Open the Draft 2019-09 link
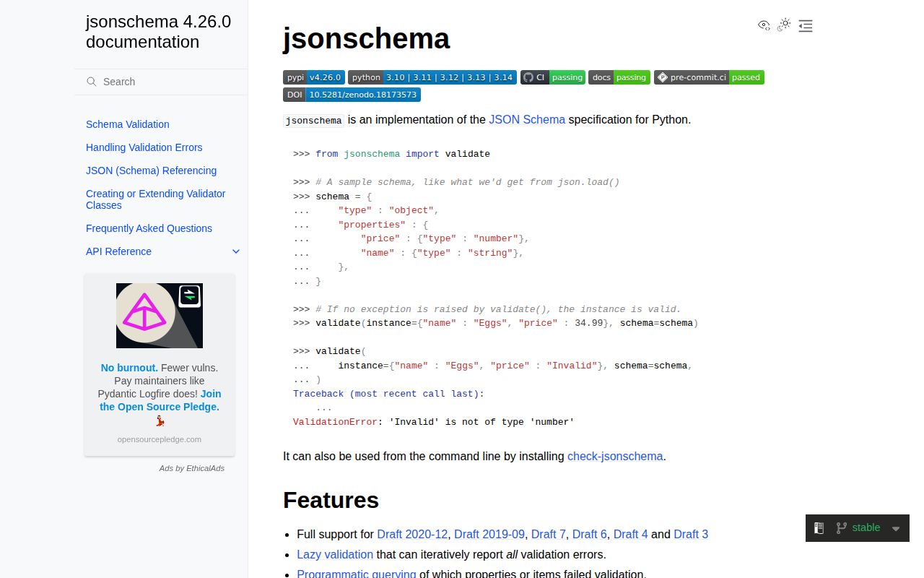This screenshot has height=578, width=924. coord(489,534)
